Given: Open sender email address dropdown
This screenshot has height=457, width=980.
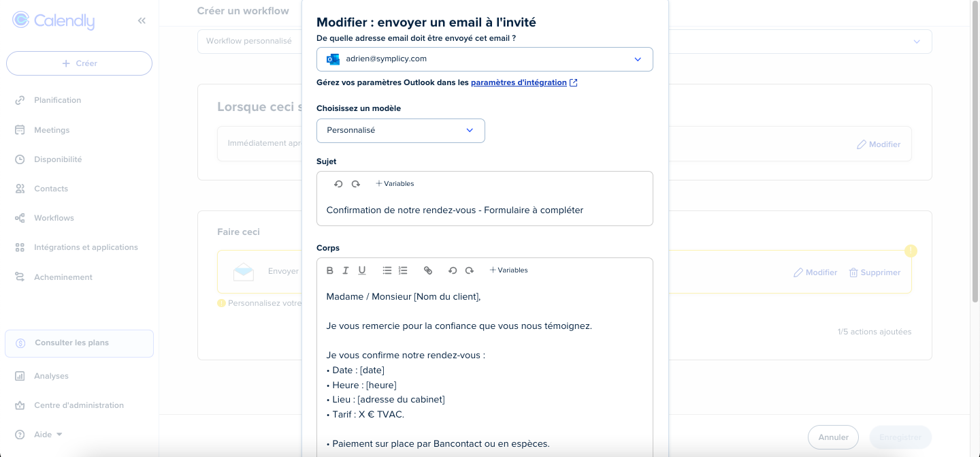Looking at the screenshot, I should (x=485, y=59).
